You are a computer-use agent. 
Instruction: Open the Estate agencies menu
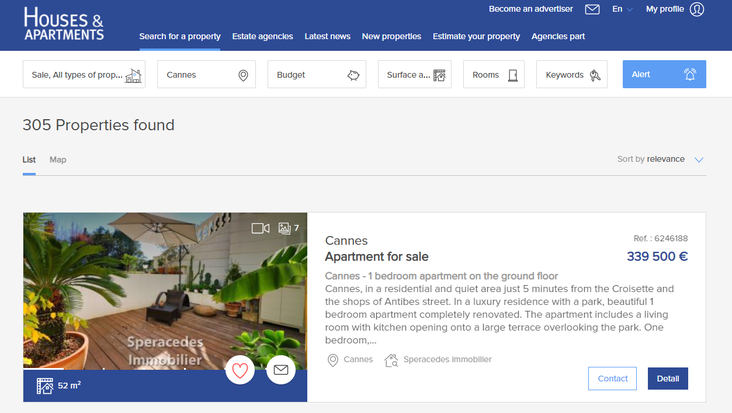[x=262, y=36]
